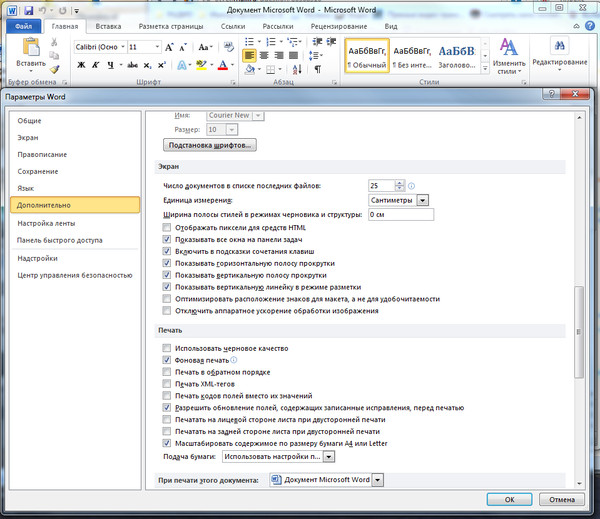Open the font color dropdown arrow
Image resolution: width=600 pixels, height=519 pixels.
tap(233, 65)
